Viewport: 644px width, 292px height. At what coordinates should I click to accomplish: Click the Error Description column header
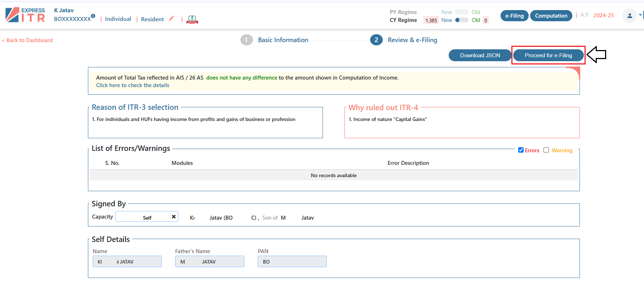[408, 163]
